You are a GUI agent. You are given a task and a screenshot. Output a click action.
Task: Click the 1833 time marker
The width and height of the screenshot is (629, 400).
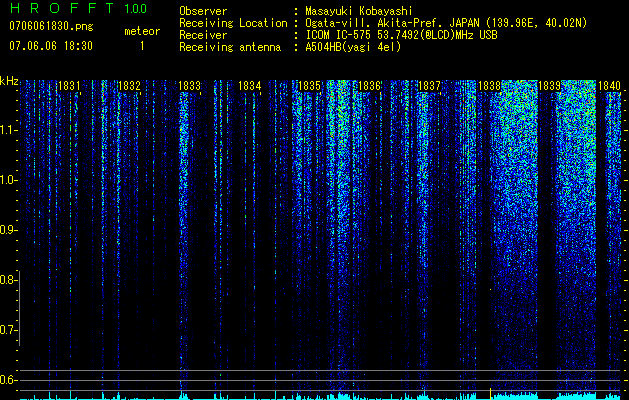click(x=189, y=86)
